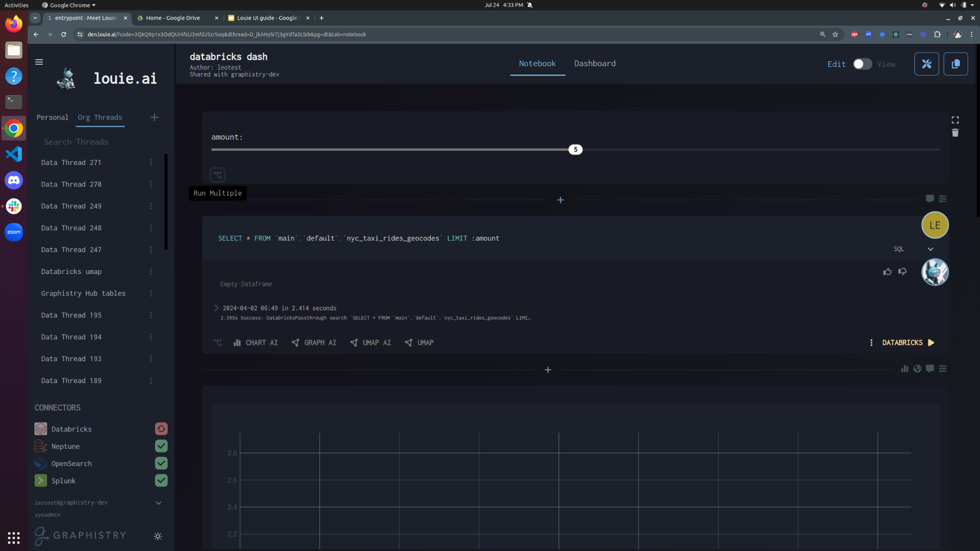Click the GRAPH AI button
Viewport: 980px width, 551px height.
coord(314,342)
